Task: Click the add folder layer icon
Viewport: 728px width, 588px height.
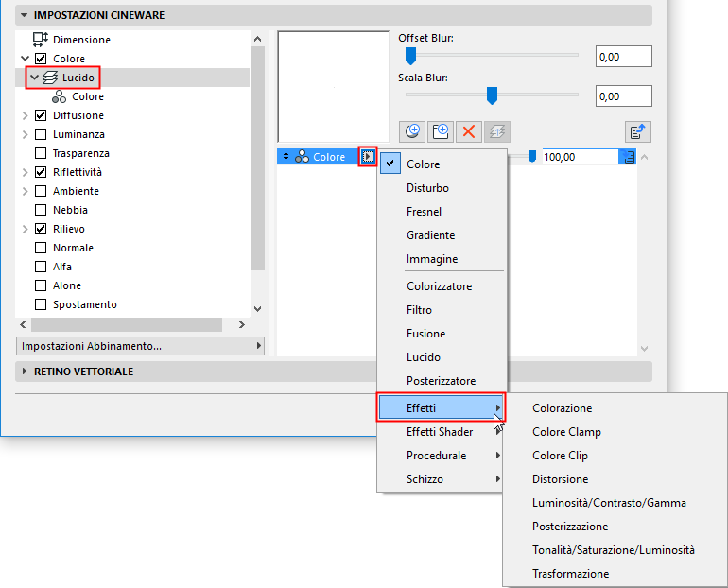Action: [441, 131]
